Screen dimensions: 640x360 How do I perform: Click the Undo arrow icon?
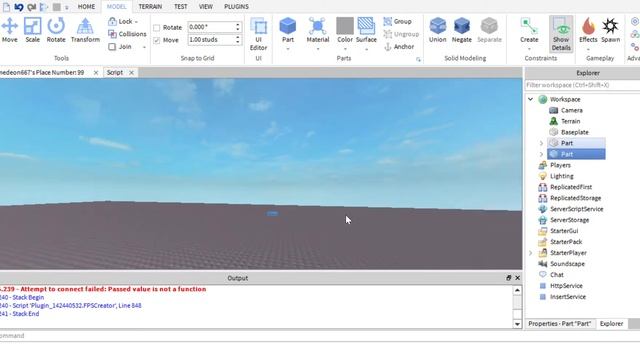(x=19, y=7)
